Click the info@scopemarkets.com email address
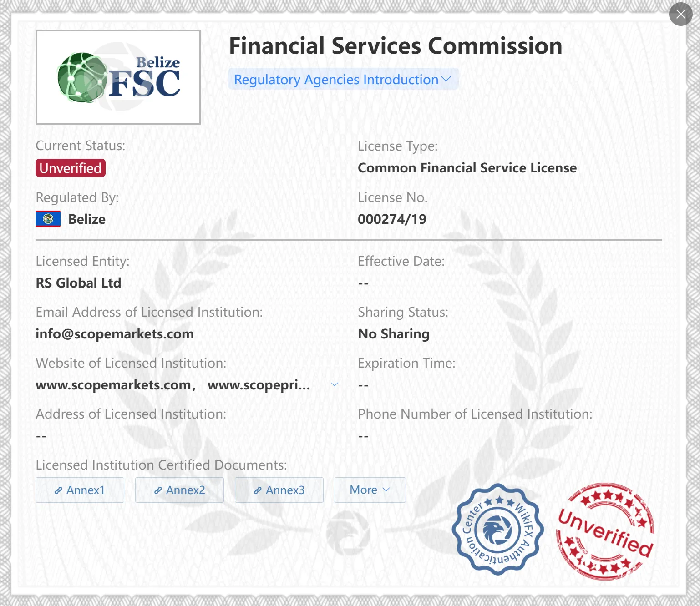The height and width of the screenshot is (606, 700). click(115, 334)
